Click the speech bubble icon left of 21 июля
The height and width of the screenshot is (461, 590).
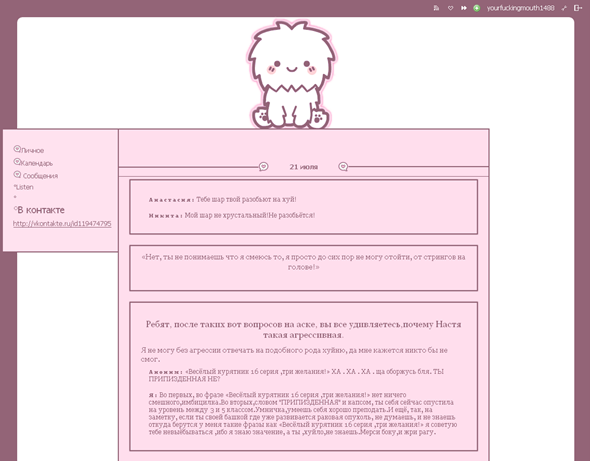(x=264, y=166)
